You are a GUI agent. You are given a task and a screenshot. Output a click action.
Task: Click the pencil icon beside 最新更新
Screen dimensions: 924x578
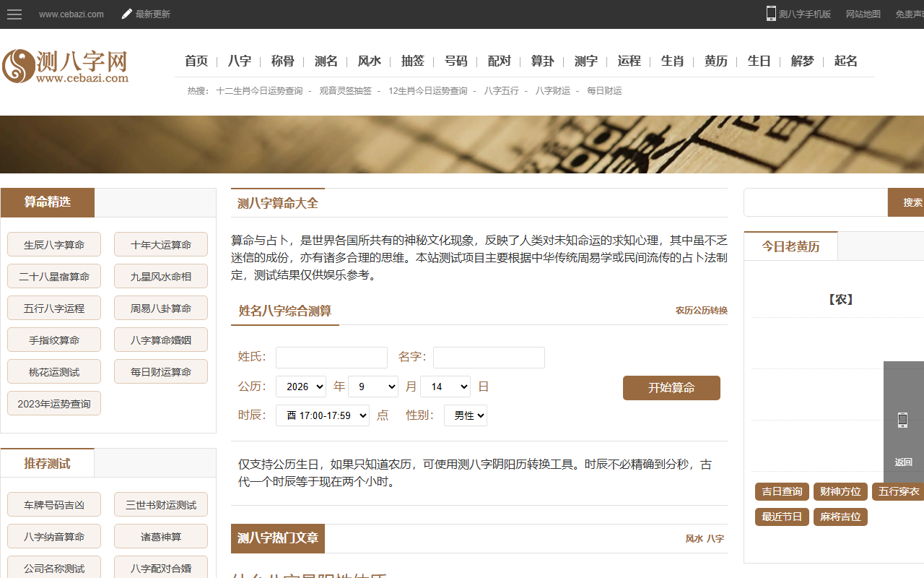[x=127, y=14]
